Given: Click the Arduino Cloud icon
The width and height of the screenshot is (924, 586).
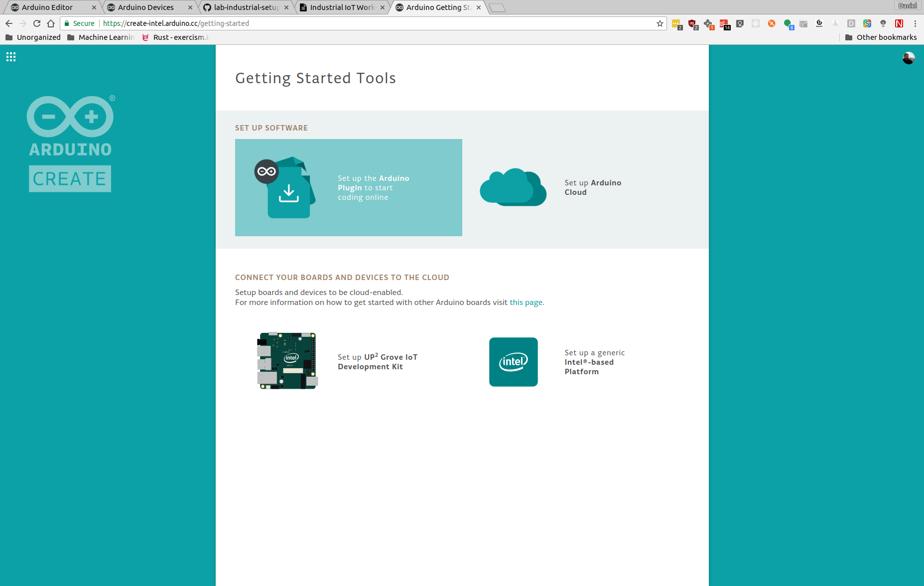Looking at the screenshot, I should click(x=513, y=187).
